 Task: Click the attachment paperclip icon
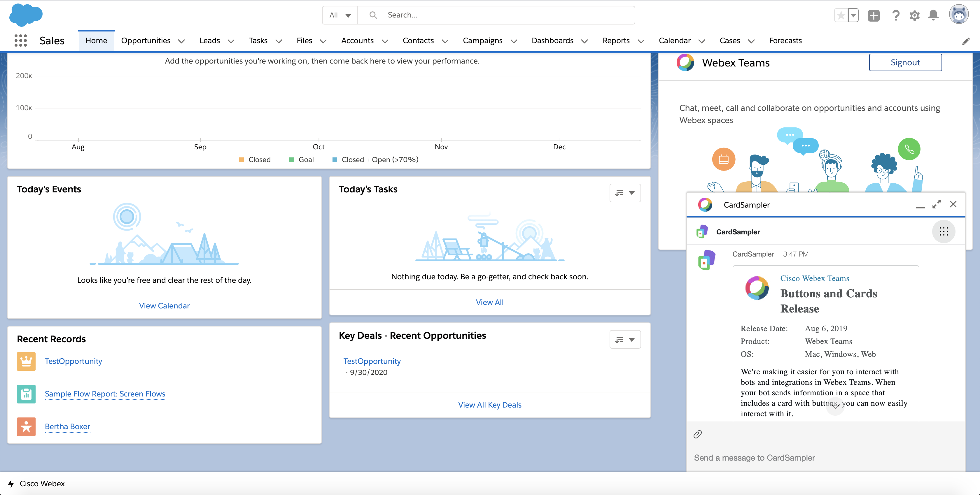[697, 434]
